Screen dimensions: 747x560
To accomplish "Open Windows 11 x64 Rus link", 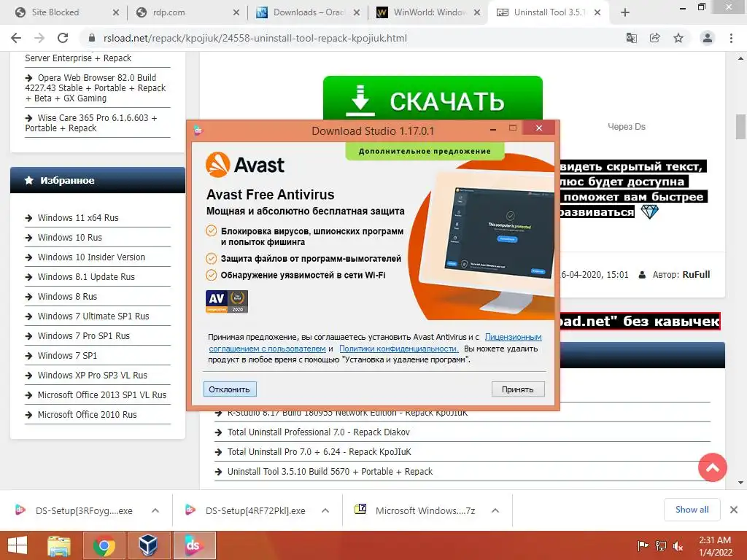I will pos(78,217).
